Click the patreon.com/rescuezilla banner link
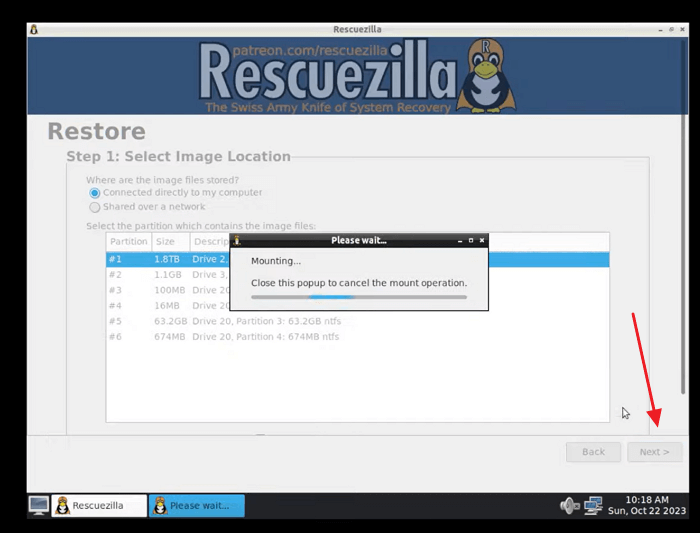700x533 pixels. pyautogui.click(x=310, y=50)
